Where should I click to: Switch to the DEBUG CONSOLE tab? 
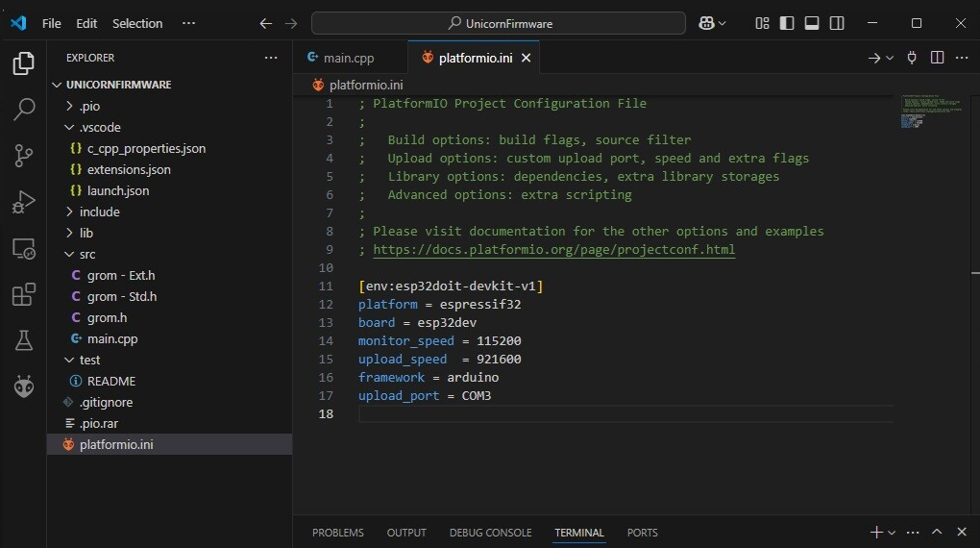click(x=491, y=533)
